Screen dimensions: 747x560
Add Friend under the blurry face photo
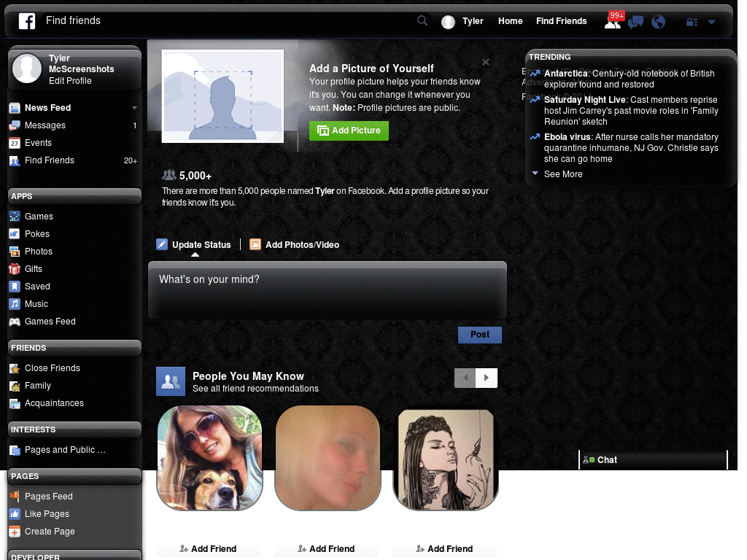(326, 549)
